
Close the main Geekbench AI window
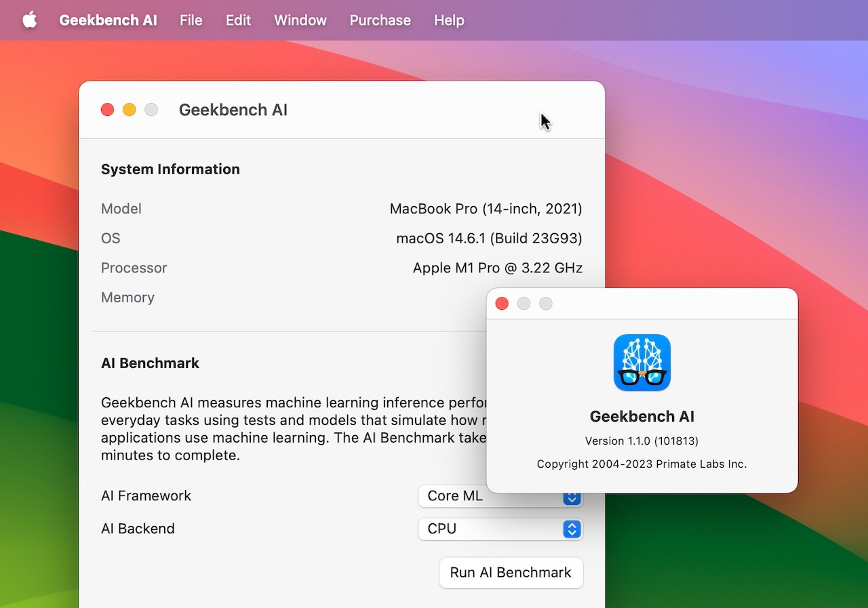tap(107, 110)
